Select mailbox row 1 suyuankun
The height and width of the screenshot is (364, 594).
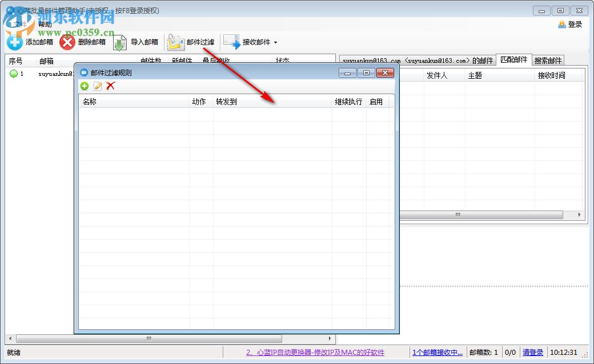pos(40,74)
